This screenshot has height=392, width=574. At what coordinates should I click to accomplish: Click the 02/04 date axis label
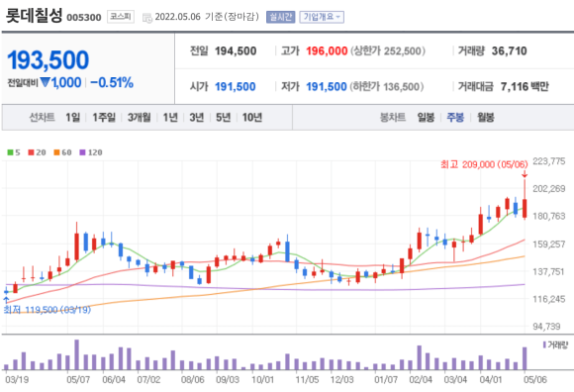tap(421, 379)
